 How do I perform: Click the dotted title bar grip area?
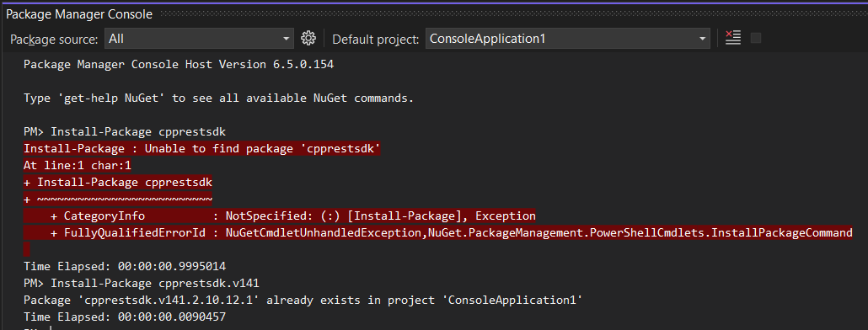click(x=509, y=15)
